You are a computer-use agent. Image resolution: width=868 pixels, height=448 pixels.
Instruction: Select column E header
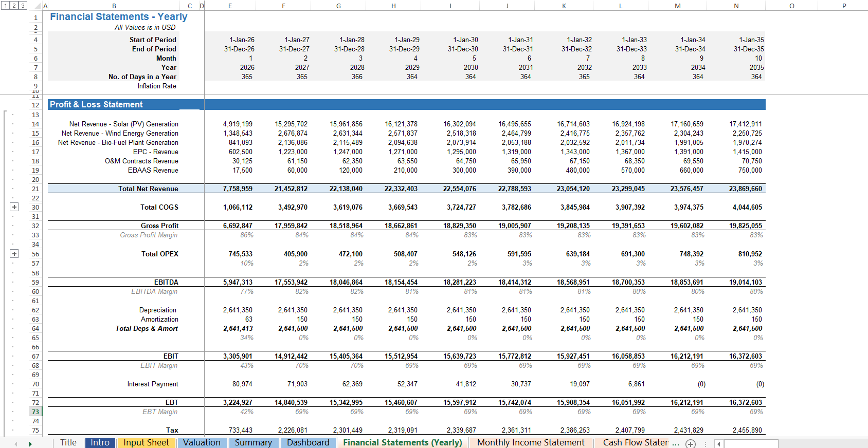(x=230, y=6)
